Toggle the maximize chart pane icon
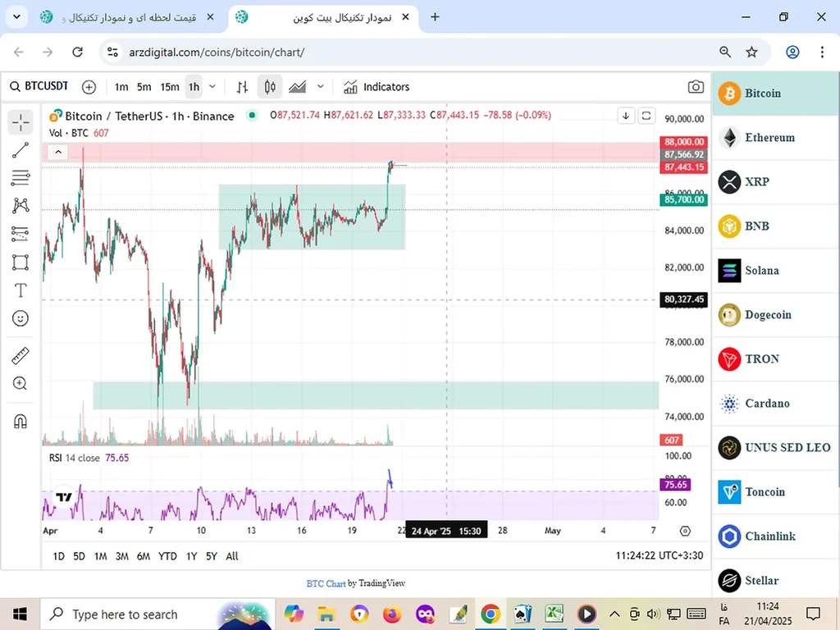 pyautogui.click(x=646, y=116)
